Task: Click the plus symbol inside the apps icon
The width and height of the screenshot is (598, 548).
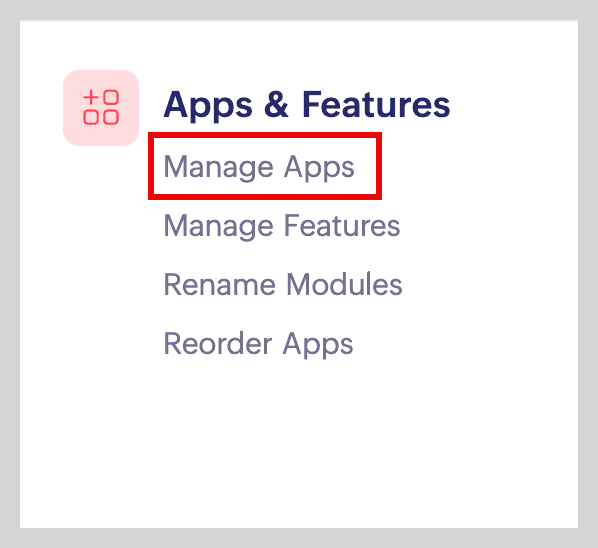Action: coord(91,98)
